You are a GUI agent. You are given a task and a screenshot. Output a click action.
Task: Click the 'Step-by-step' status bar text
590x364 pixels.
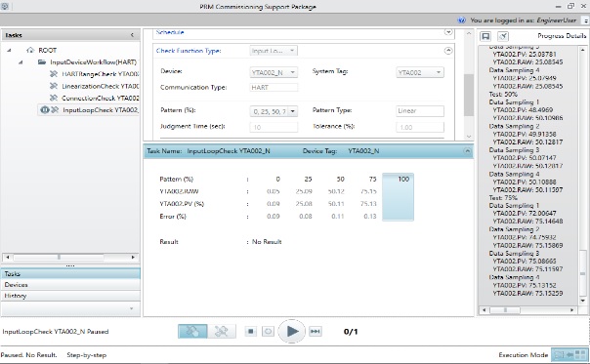pos(87,354)
